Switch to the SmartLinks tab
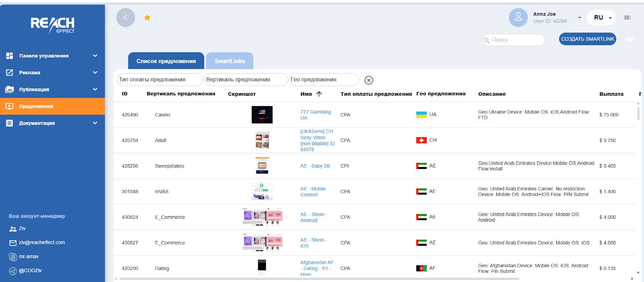644x282 pixels. (x=229, y=61)
